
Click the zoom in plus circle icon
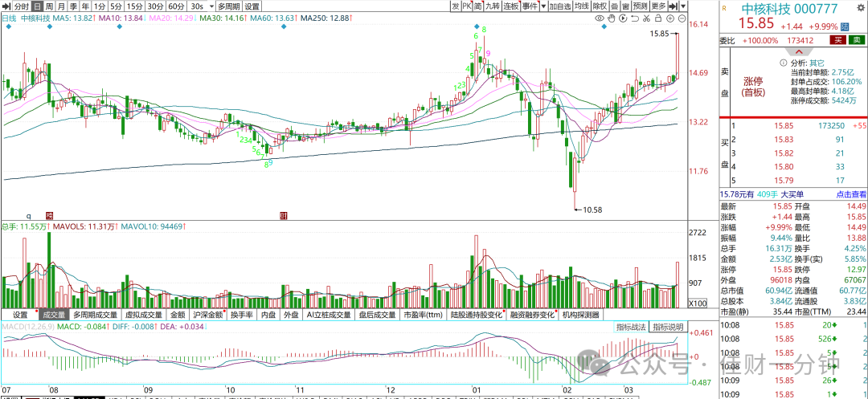point(669,18)
